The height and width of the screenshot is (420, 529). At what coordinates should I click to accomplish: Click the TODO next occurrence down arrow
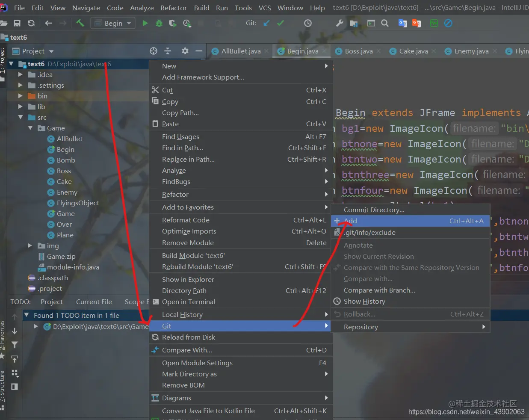click(x=15, y=331)
